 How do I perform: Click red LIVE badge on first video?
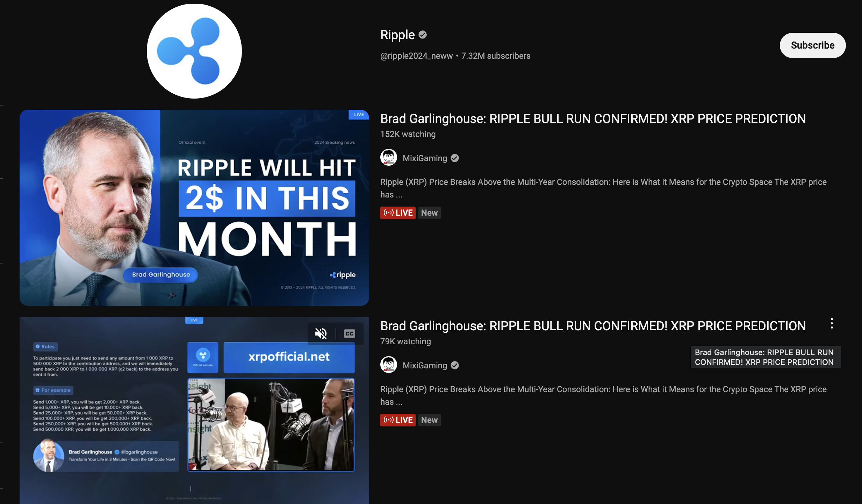click(398, 213)
